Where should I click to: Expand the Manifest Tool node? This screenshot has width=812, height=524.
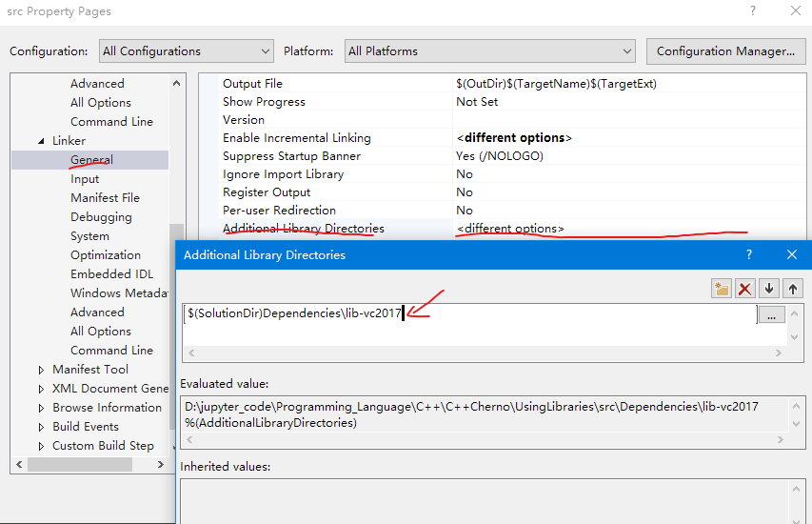click(x=41, y=370)
